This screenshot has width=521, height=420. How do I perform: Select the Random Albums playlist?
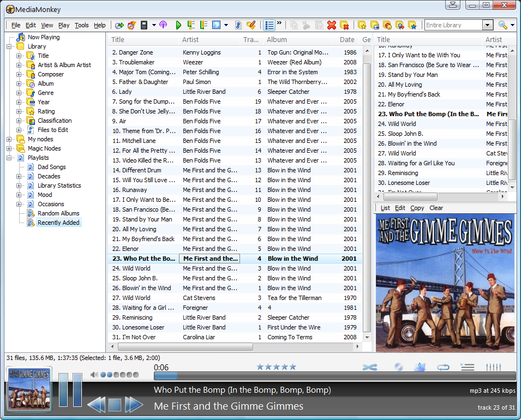click(x=58, y=213)
